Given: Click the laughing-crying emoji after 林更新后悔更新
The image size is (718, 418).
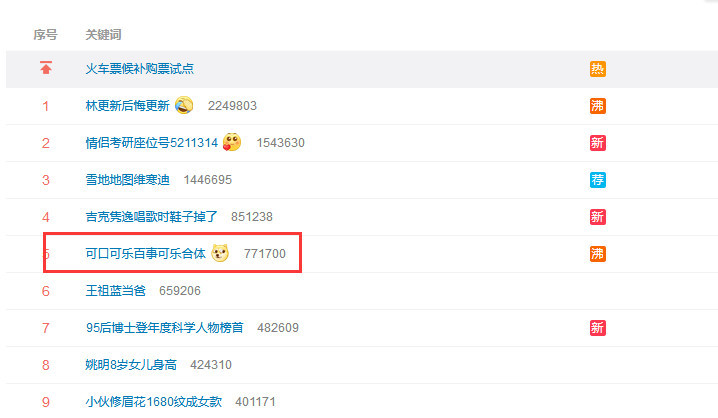Looking at the screenshot, I should (184, 106).
